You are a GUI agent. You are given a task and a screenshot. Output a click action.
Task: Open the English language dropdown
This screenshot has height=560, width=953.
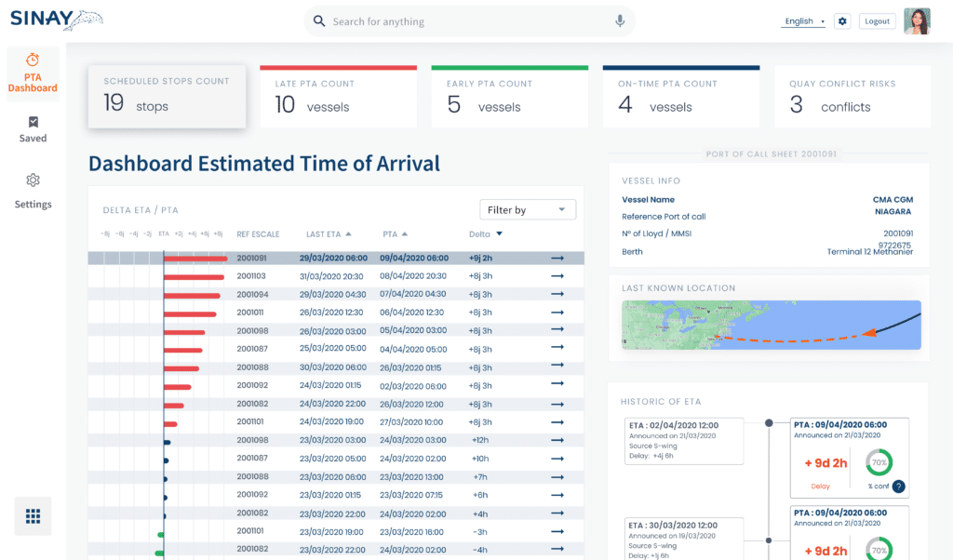(803, 21)
